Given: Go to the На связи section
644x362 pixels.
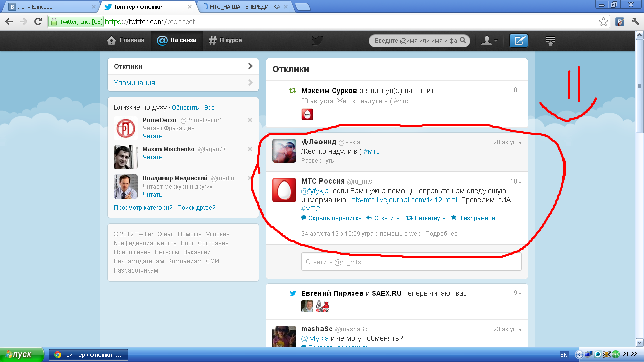Looking at the screenshot, I should pyautogui.click(x=177, y=41).
